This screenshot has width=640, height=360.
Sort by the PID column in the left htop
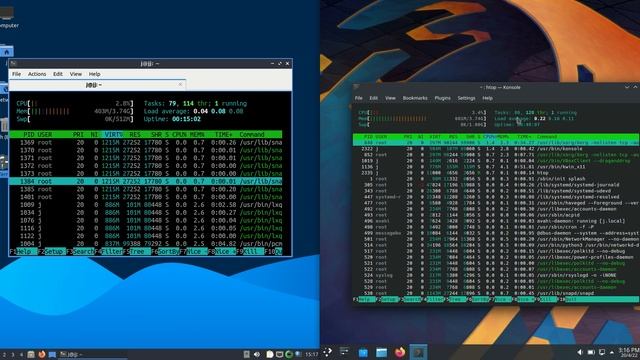click(x=29, y=134)
